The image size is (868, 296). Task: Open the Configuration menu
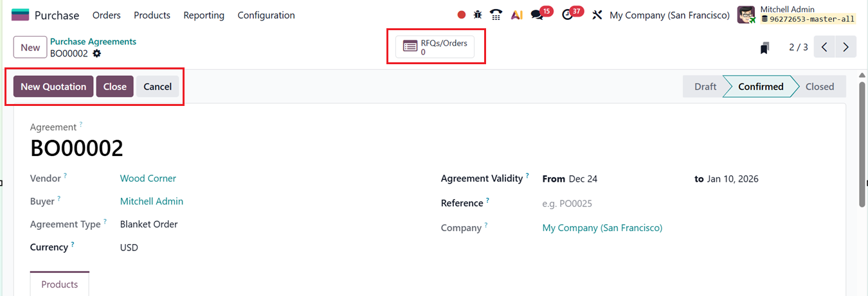(x=266, y=15)
